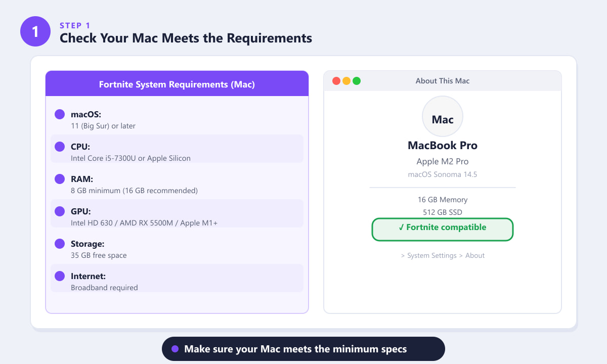Image resolution: width=607 pixels, height=364 pixels.
Task: Click the 512 GB SSD line
Action: point(443,212)
